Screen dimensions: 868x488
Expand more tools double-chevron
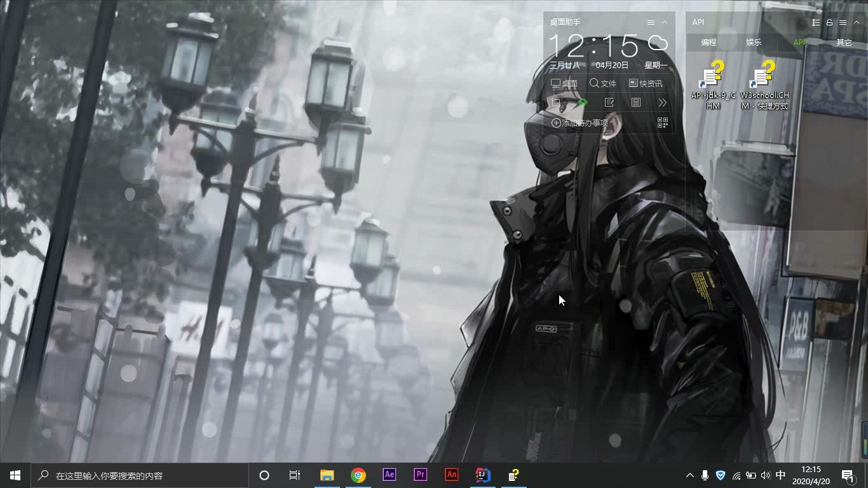(x=662, y=102)
